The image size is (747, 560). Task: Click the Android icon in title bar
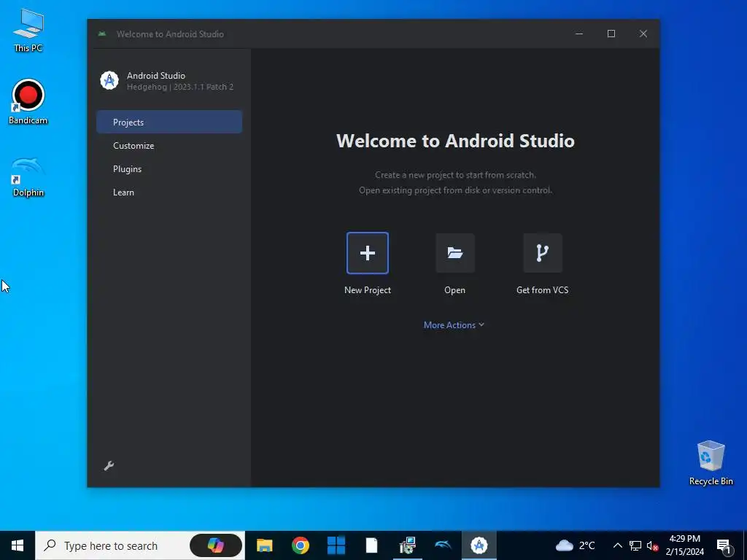coord(102,34)
